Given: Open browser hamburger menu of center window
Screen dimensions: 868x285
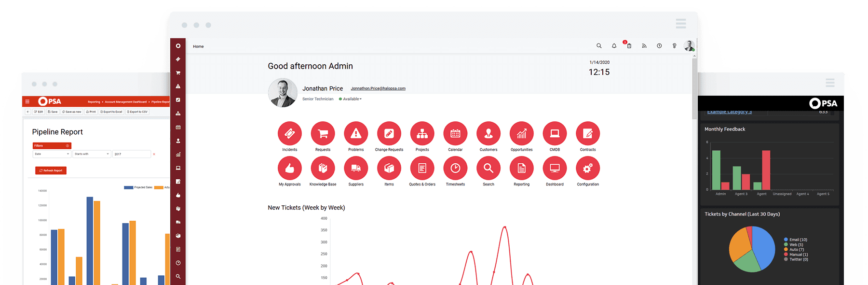Looking at the screenshot, I should coord(681,24).
